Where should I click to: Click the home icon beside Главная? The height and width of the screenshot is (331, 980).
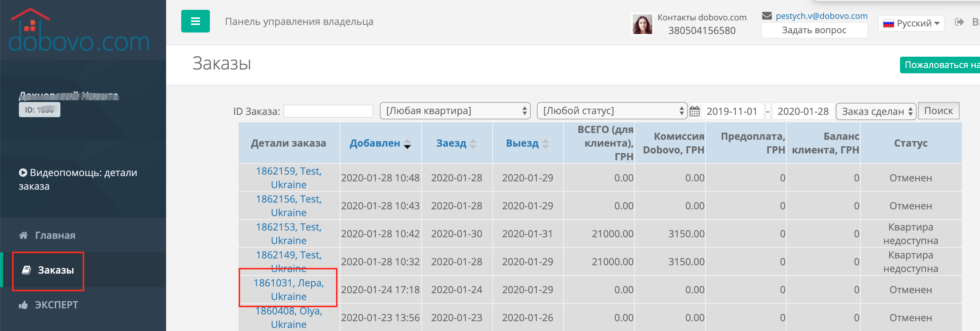pyautogui.click(x=23, y=235)
